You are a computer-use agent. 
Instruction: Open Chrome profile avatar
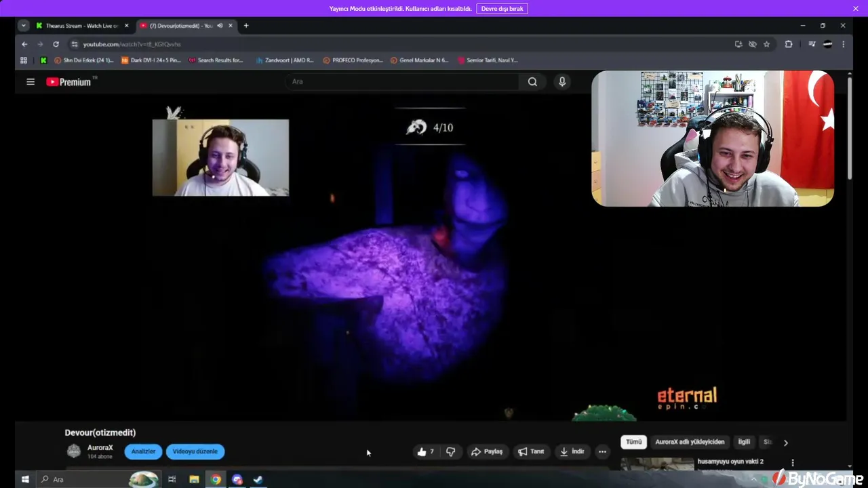(827, 44)
